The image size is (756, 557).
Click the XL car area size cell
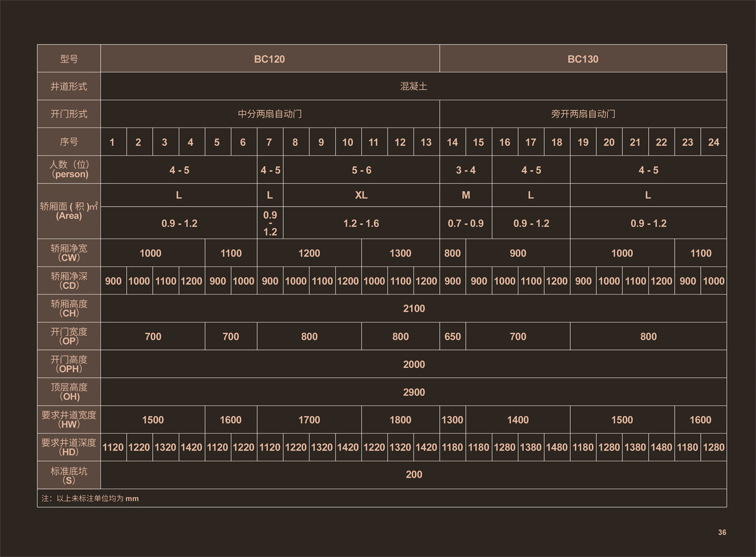point(361,195)
